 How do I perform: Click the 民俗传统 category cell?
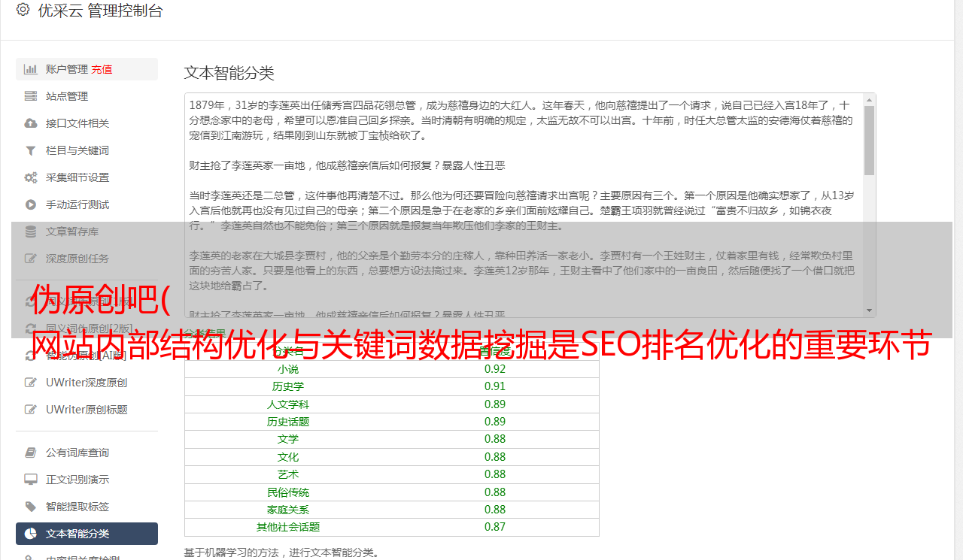pyautogui.click(x=288, y=492)
